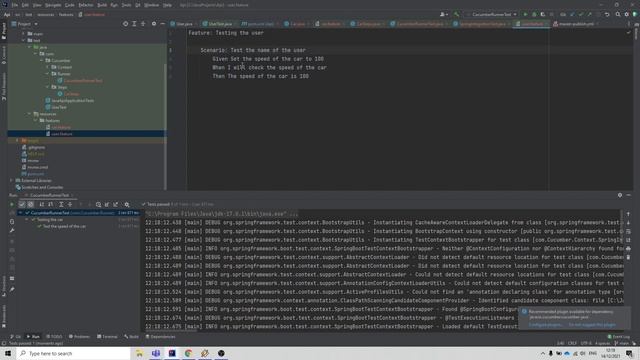Open Windows Start menu
640x360 pixels.
8,353
